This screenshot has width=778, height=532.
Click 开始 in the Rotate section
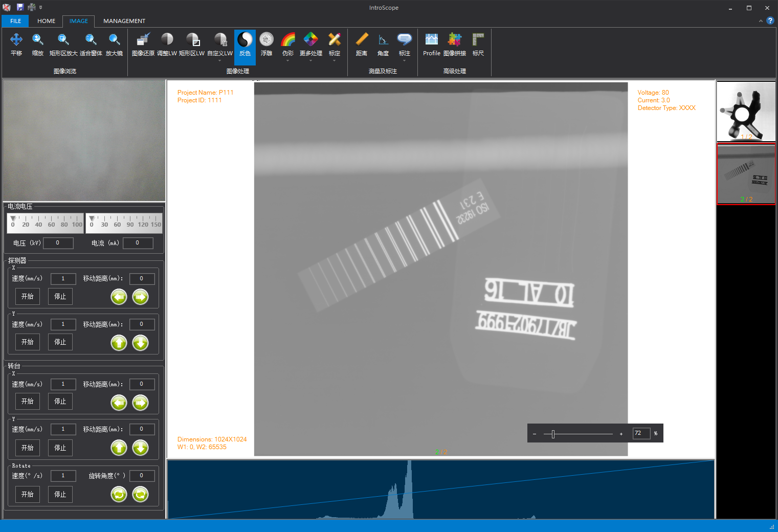(x=28, y=495)
